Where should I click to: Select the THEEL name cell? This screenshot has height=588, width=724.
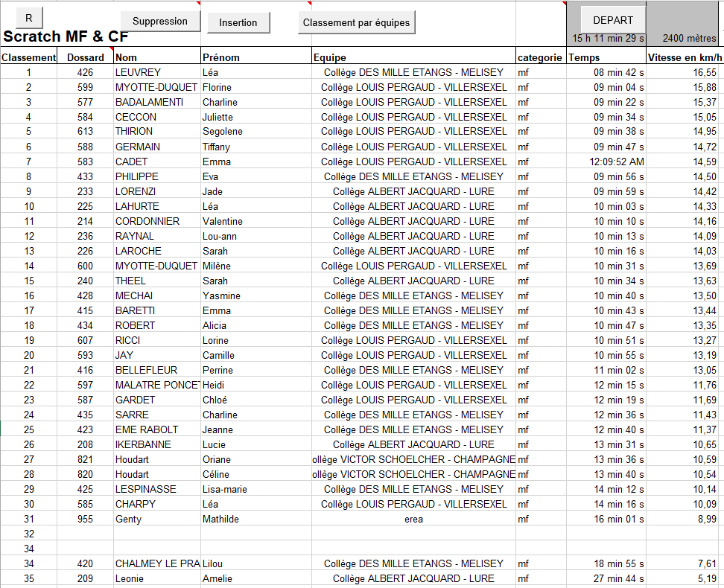(157, 281)
